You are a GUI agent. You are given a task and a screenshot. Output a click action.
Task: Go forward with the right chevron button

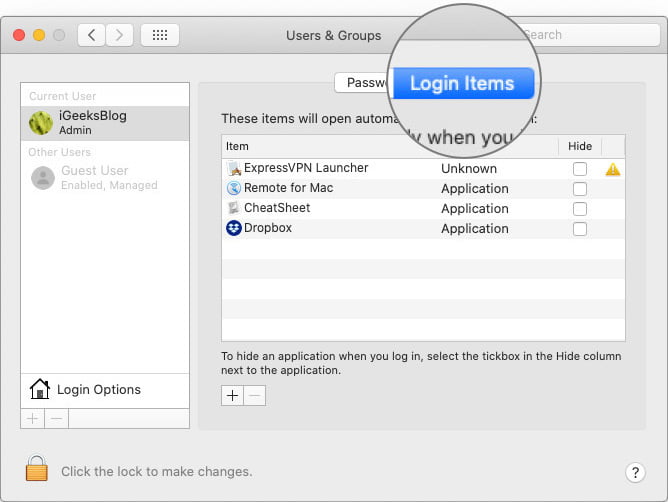(119, 35)
